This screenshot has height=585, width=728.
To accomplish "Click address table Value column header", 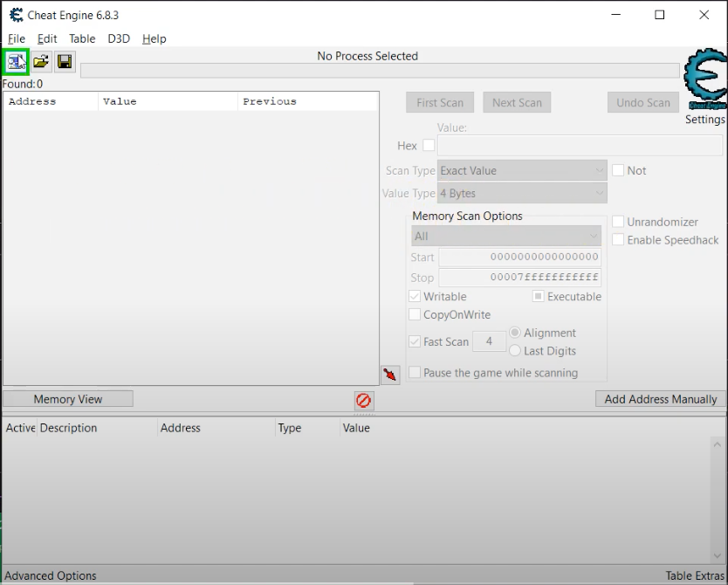I will 356,428.
